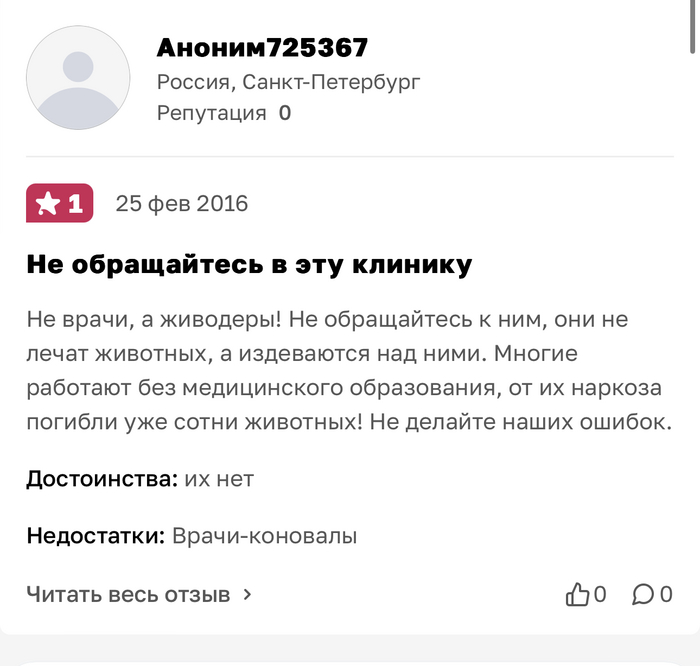Open the review title "Не обращайтесь в эту клинику"
The height and width of the screenshot is (666, 700).
coord(249,265)
